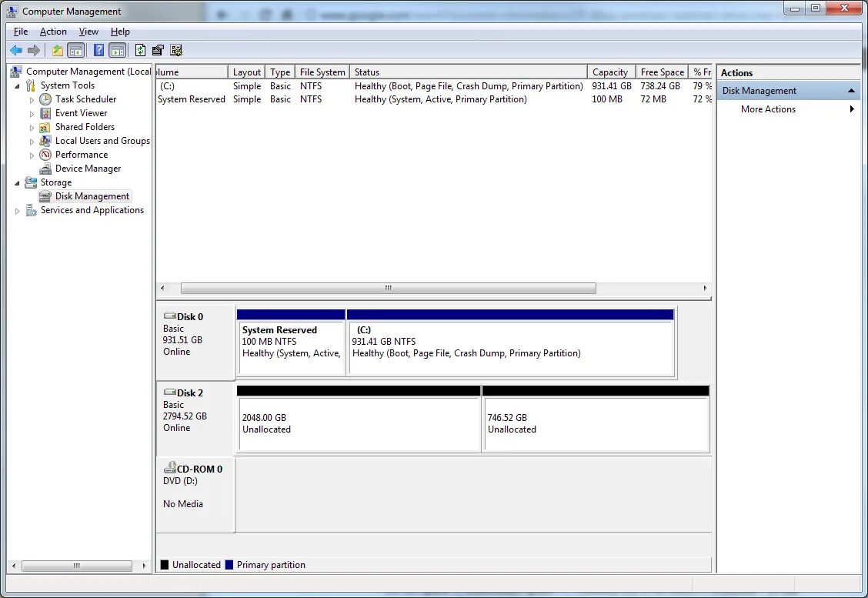Expand the Task Scheduler node
Screen dimensions: 868x598
tap(32, 100)
